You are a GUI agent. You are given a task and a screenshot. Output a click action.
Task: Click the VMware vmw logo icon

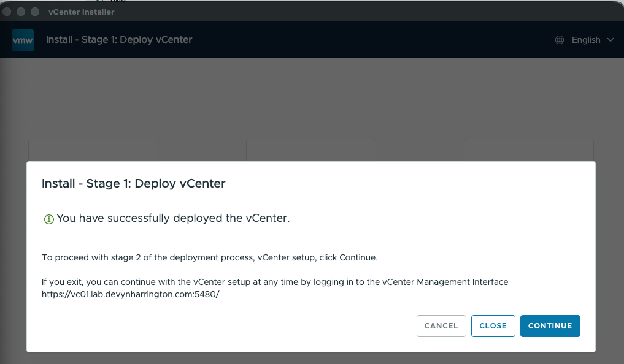point(23,40)
